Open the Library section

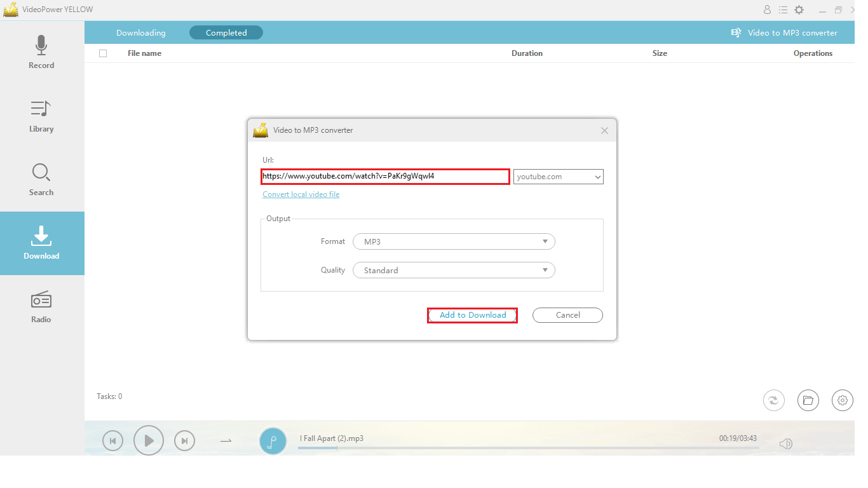(41, 116)
